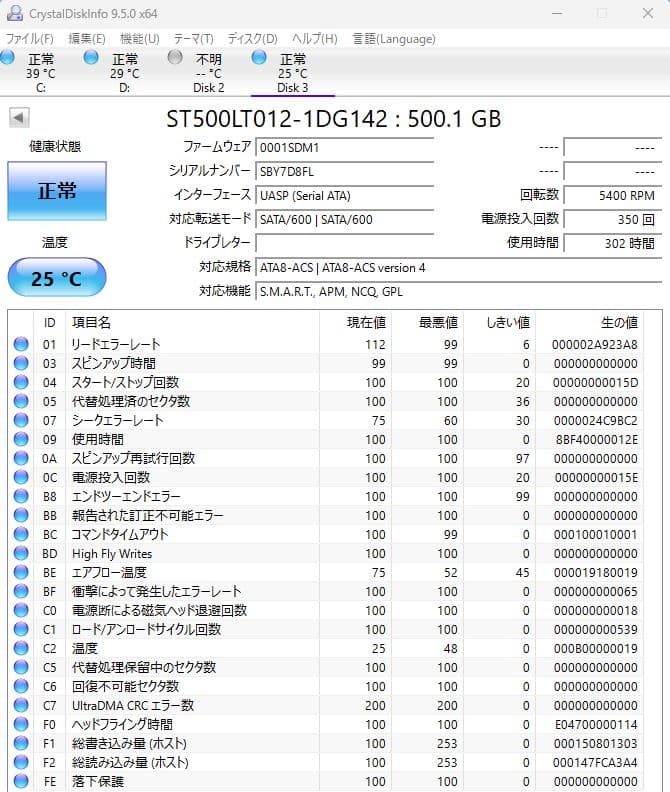Screen dimensions: 670x792
Task: Click status orb for 09 使用時間 row
Action: click(21, 439)
